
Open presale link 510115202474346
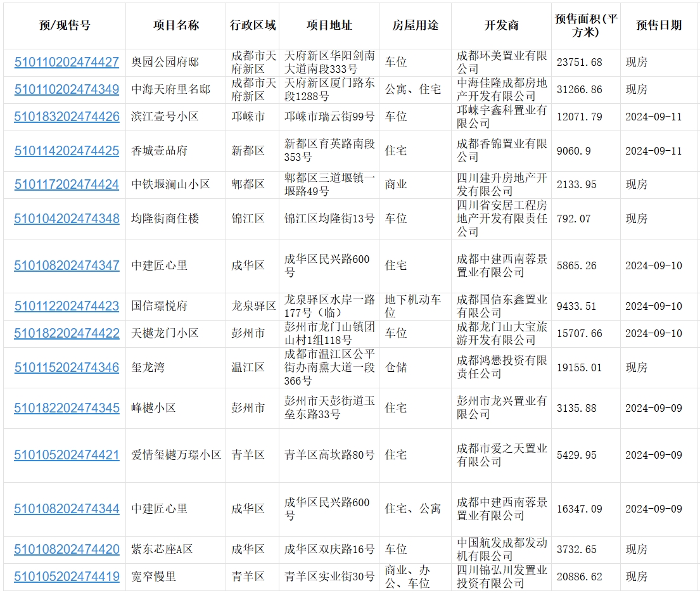[x=67, y=367]
